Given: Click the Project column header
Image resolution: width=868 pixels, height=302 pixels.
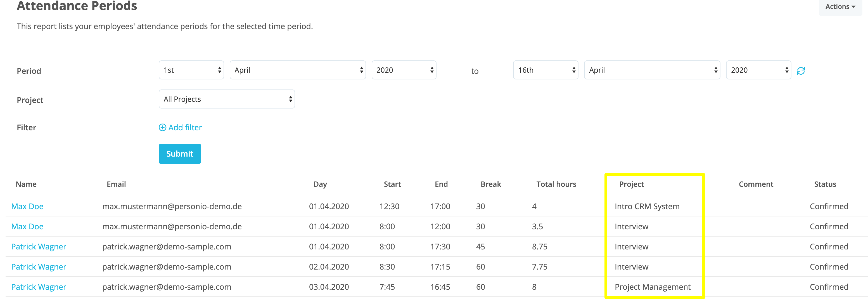Looking at the screenshot, I should [631, 184].
